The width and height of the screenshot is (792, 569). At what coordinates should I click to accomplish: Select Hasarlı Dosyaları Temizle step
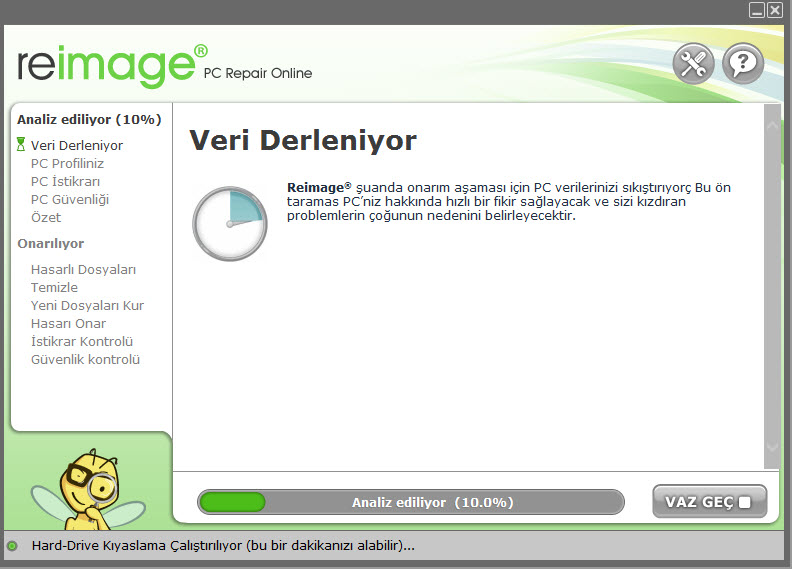(83, 278)
